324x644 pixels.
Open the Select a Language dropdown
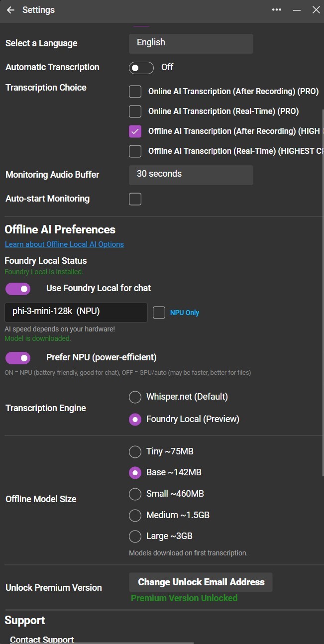(x=191, y=43)
